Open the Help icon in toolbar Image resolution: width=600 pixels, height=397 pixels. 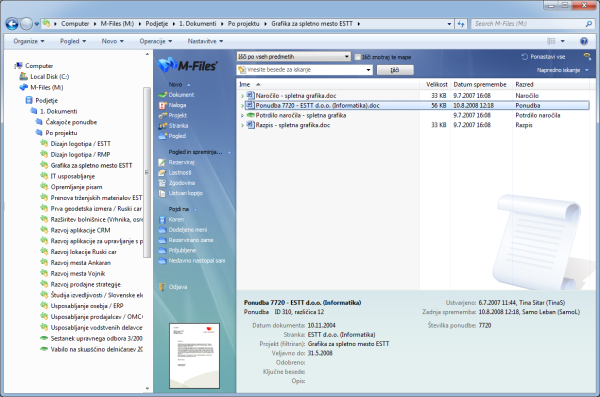[584, 41]
